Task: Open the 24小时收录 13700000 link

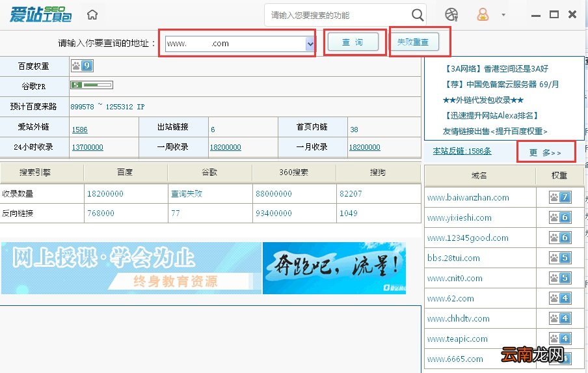Action: point(87,147)
